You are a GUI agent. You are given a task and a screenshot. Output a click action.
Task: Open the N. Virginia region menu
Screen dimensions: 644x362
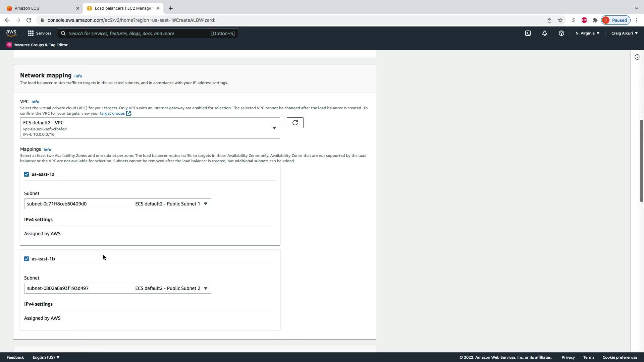point(587,33)
